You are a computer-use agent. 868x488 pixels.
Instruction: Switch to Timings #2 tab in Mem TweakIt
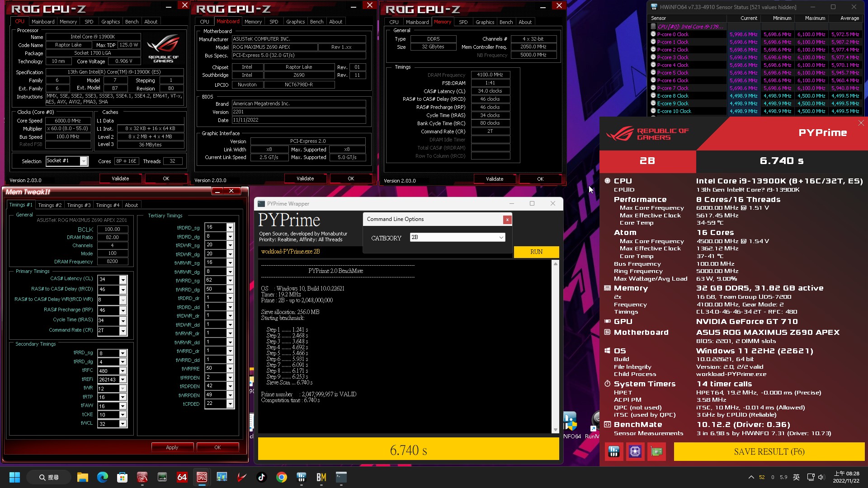pyautogui.click(x=50, y=205)
